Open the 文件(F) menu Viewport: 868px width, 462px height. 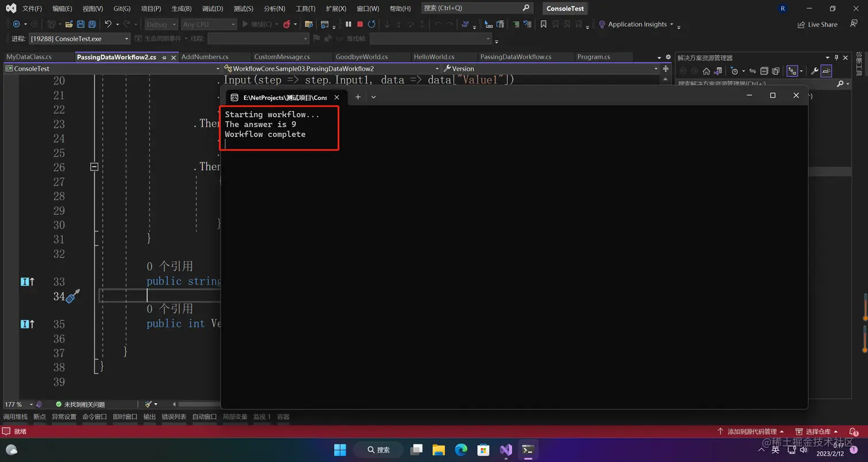[x=32, y=8]
